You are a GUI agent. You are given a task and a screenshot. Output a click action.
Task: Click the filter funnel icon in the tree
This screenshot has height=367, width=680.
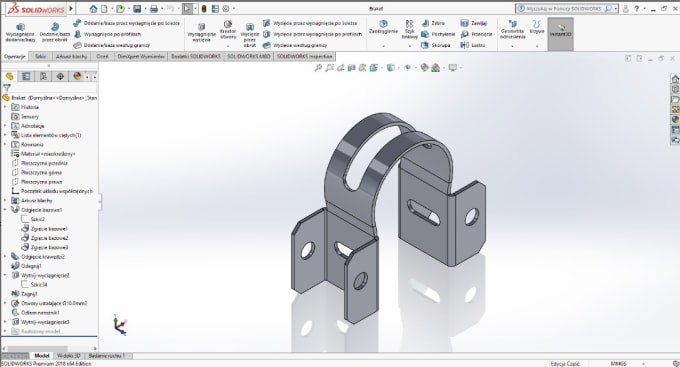coord(7,88)
